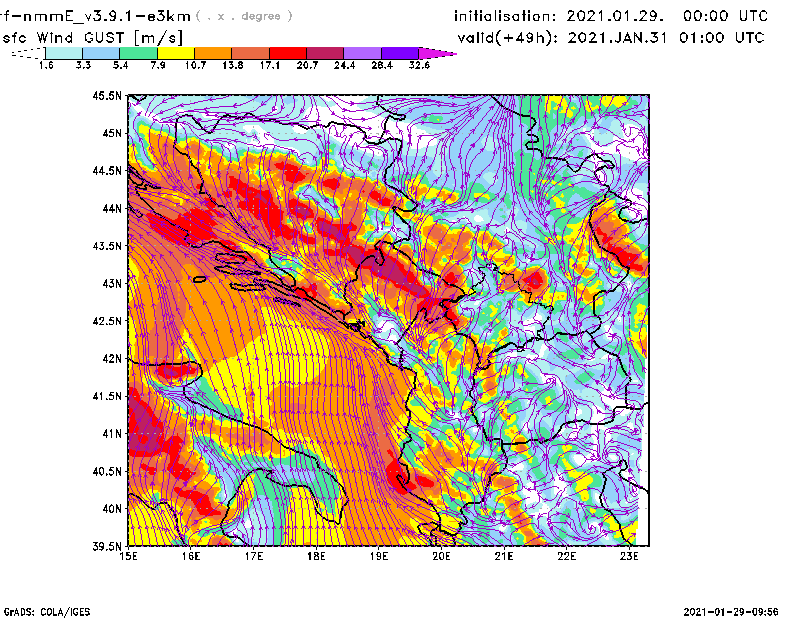
Task: Click the crimson legend swatch 20.7-24.4
Action: click(x=325, y=53)
